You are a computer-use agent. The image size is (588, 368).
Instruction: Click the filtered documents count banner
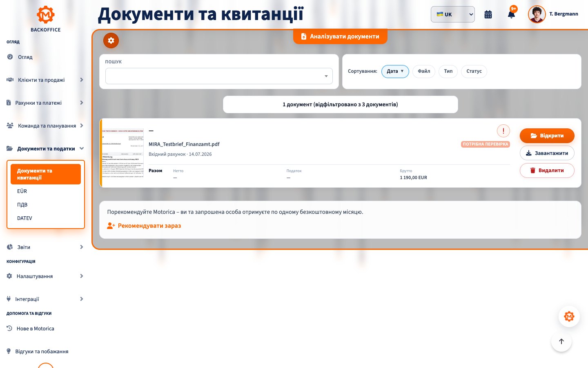point(340,104)
